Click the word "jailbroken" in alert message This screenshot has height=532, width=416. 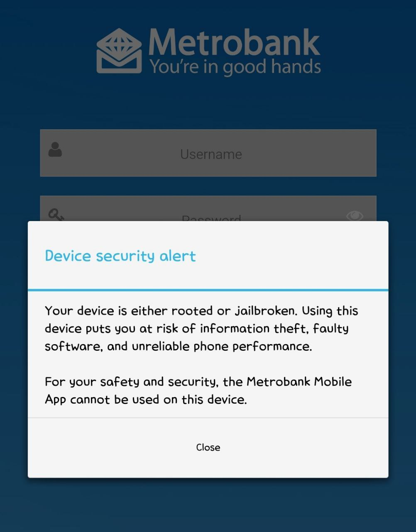click(267, 311)
